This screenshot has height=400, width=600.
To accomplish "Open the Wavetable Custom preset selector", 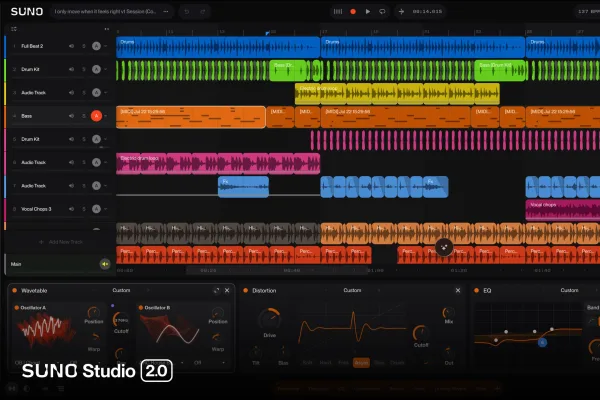I will 121,290.
